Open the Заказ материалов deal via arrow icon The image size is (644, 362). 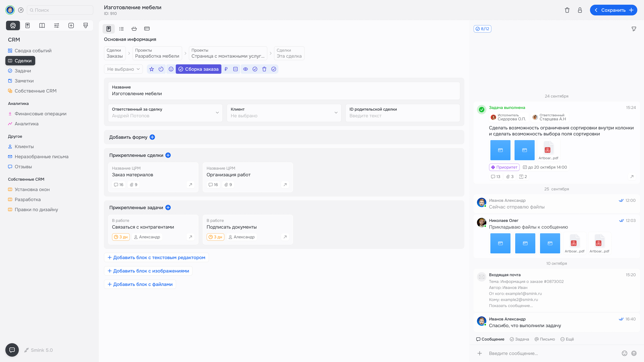191,185
